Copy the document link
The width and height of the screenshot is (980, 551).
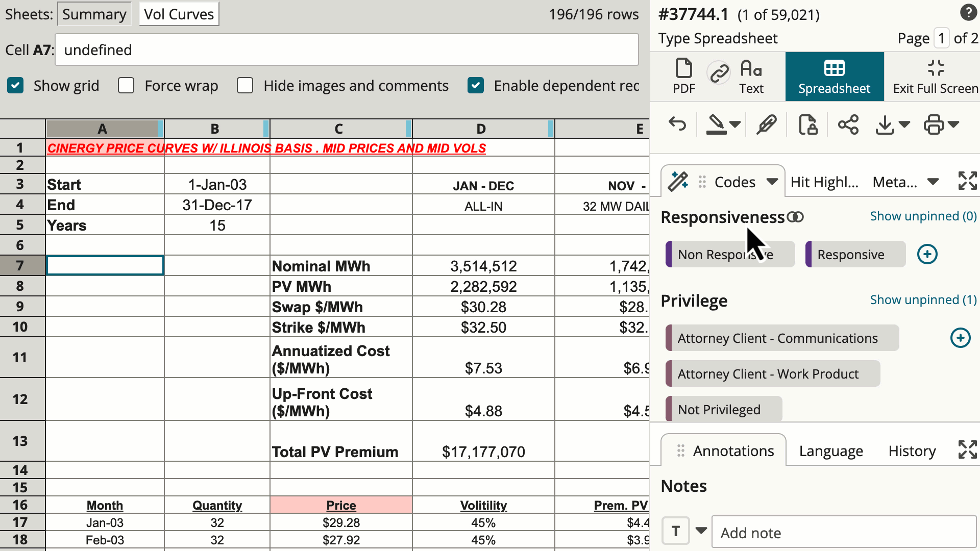[x=718, y=71]
